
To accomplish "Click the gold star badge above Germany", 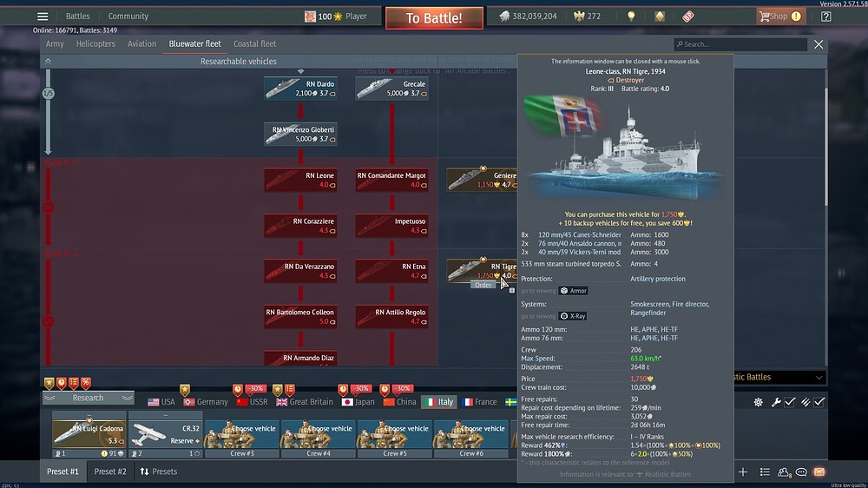I will pyautogui.click(x=185, y=390).
